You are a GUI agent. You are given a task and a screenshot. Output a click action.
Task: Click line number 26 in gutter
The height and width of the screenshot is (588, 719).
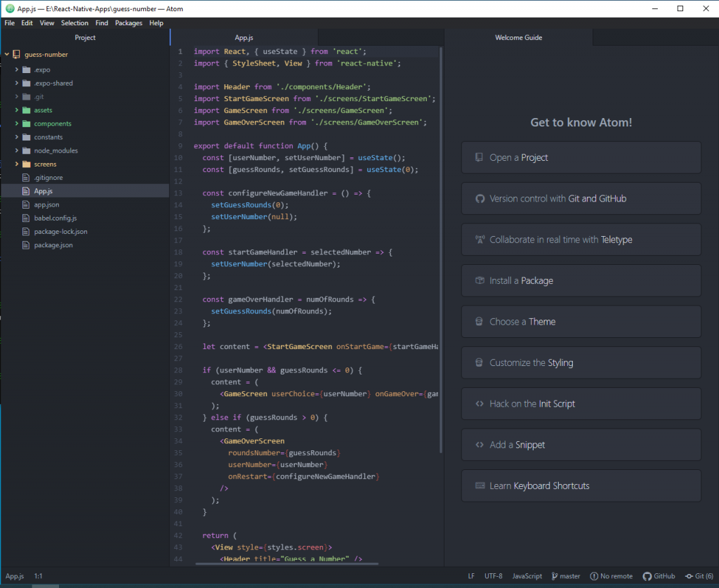[178, 347]
